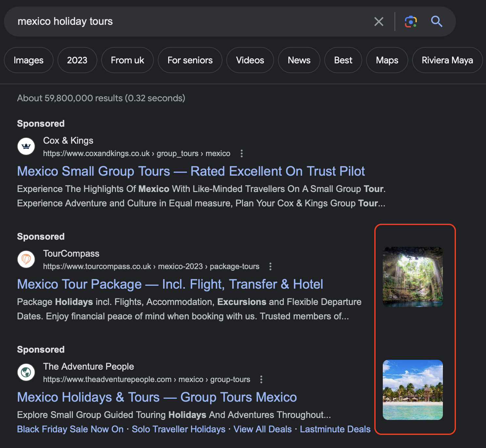Visit the Black Friday Sale Now On sitelink
Viewport: 486px width, 448px height.
coord(70,429)
